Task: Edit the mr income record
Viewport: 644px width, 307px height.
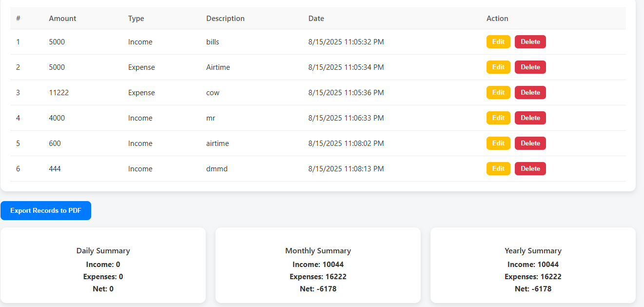Action: click(498, 118)
